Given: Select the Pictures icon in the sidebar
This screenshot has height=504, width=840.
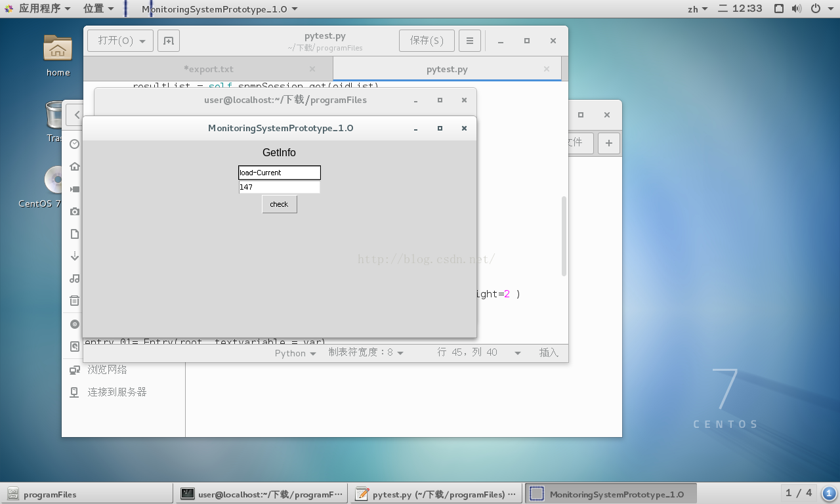Looking at the screenshot, I should pyautogui.click(x=74, y=211).
